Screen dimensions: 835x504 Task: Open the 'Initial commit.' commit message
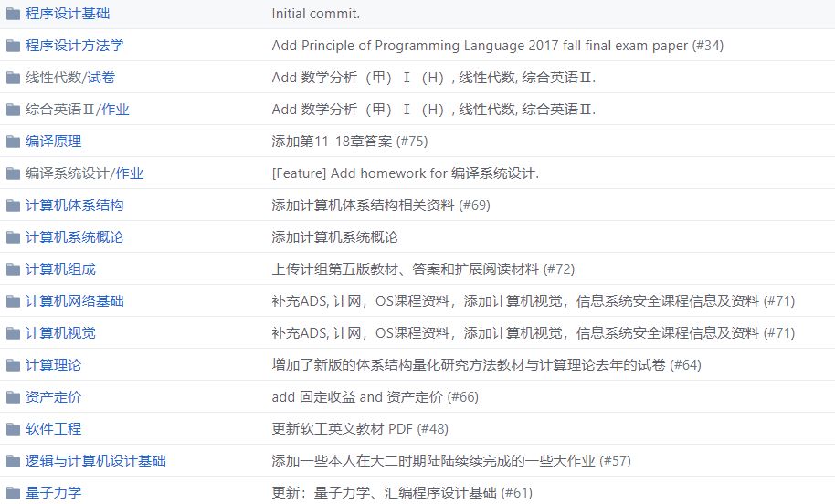[315, 14]
